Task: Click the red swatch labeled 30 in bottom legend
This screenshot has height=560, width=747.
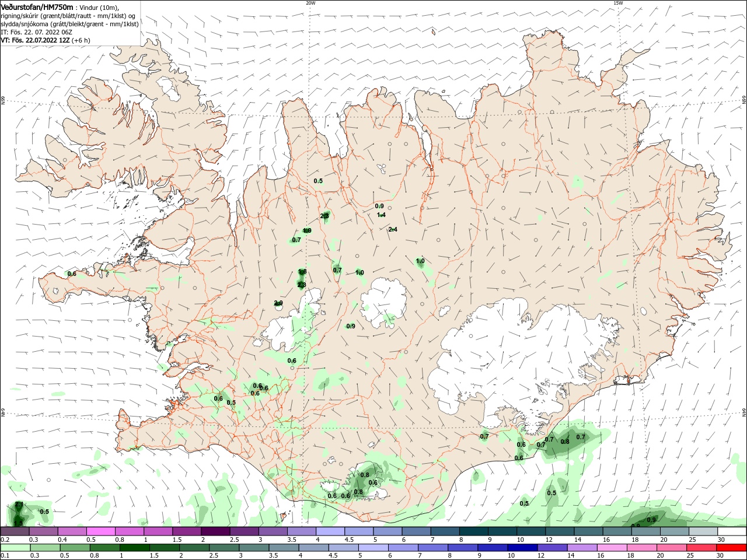Action: click(731, 548)
